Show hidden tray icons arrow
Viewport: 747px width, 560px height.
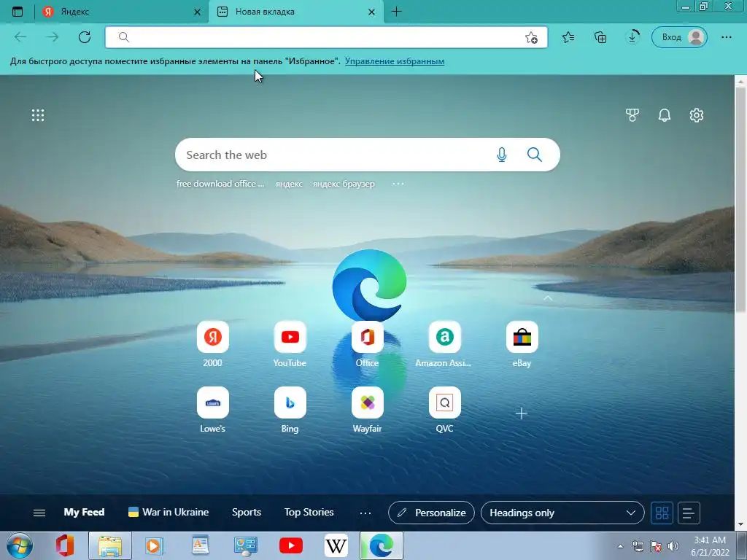(620, 546)
